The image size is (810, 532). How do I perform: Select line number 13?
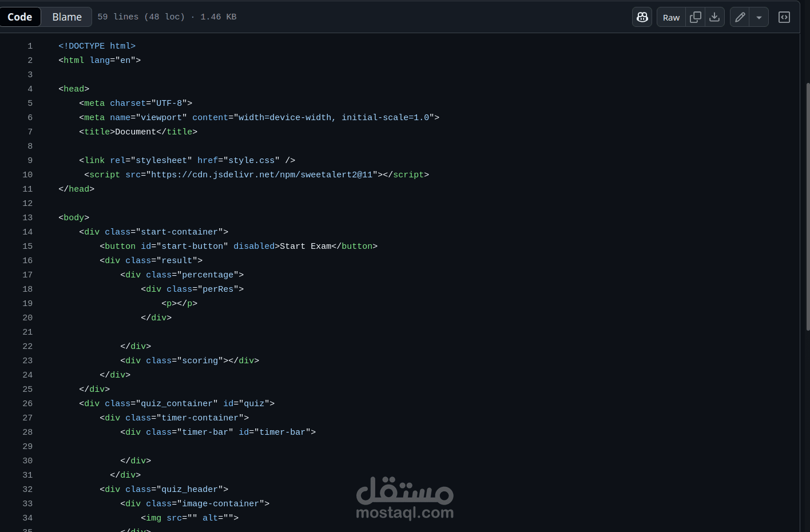coord(27,217)
